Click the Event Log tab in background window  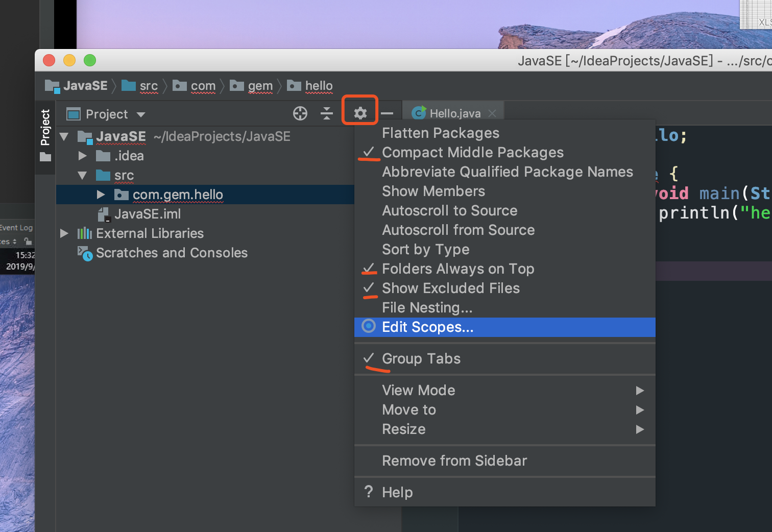[x=16, y=228]
